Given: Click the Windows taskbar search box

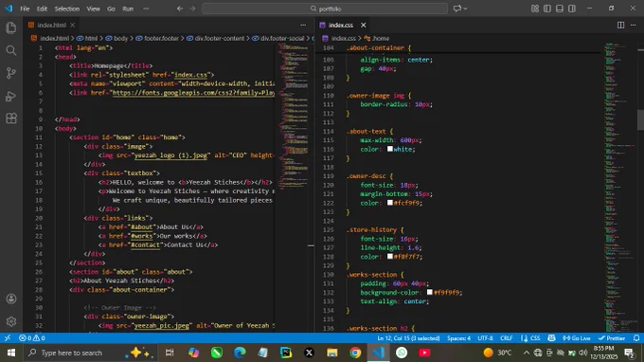Looking at the screenshot, I should point(90,353).
